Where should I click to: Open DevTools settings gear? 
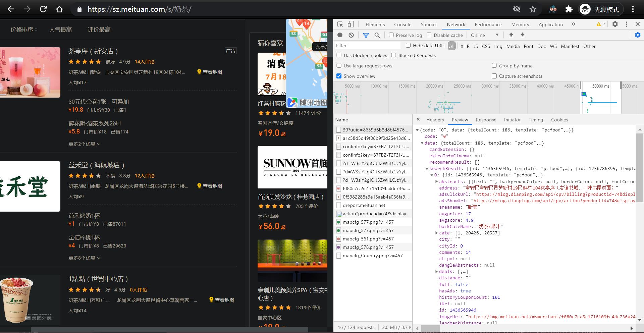pyautogui.click(x=615, y=24)
